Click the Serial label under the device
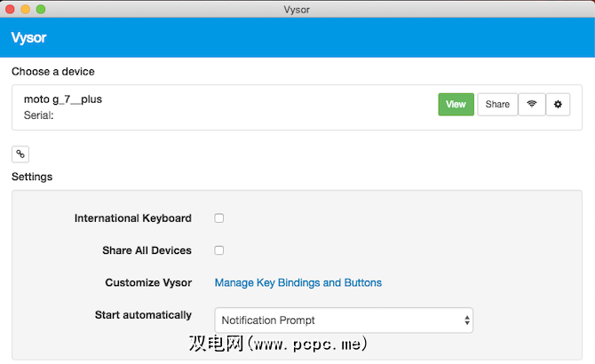Viewport: 595px width, 364px height. pos(39,115)
